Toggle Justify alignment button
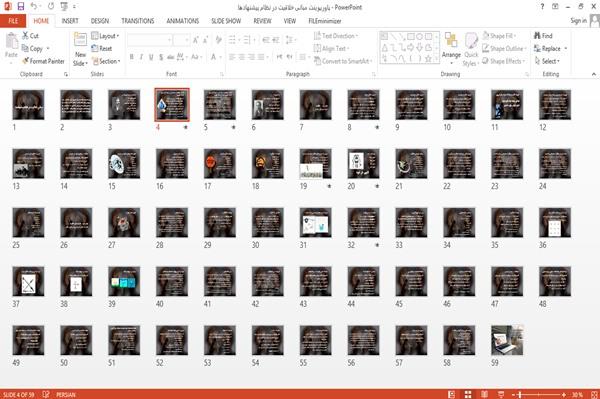The height and width of the screenshot is (399, 600). point(261,57)
